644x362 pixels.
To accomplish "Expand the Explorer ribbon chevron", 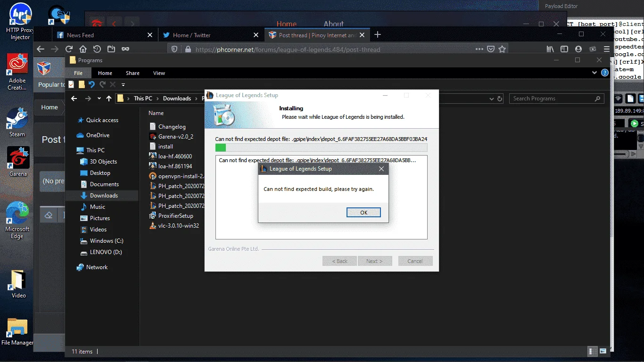I will coord(594,73).
